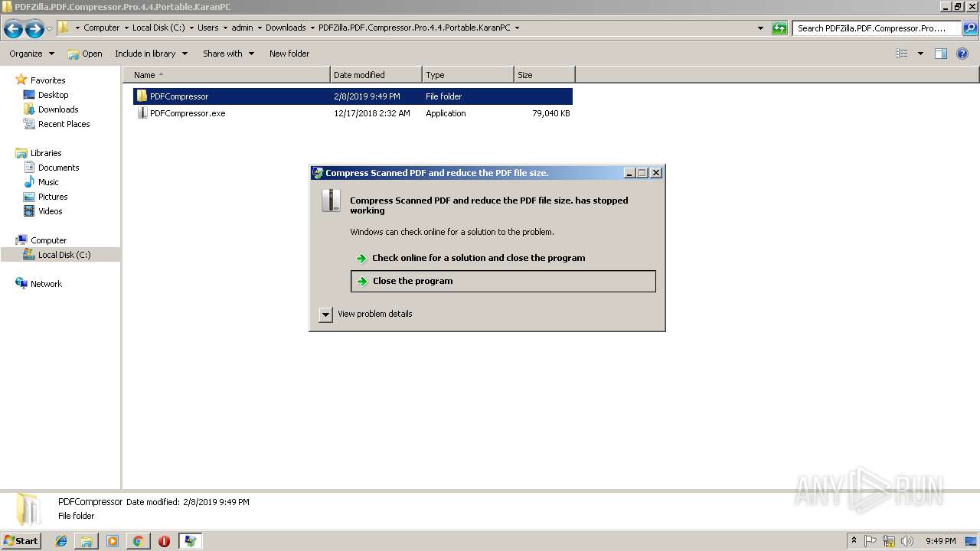Click the volume speaker tray icon
This screenshot has width=980, height=551.
[907, 541]
